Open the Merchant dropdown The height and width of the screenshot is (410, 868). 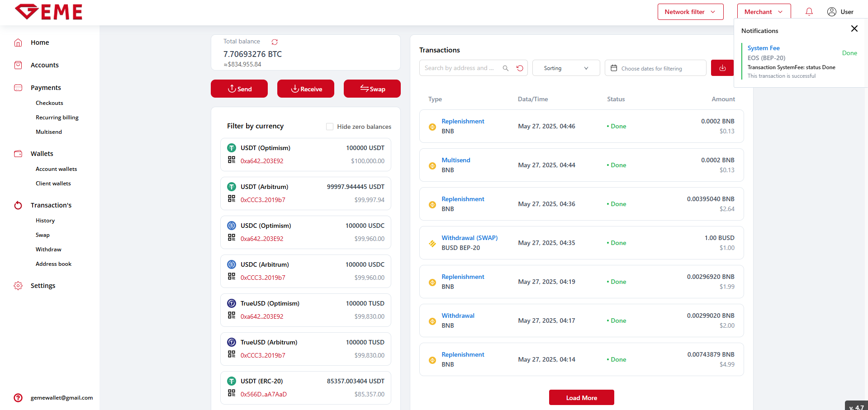point(764,12)
